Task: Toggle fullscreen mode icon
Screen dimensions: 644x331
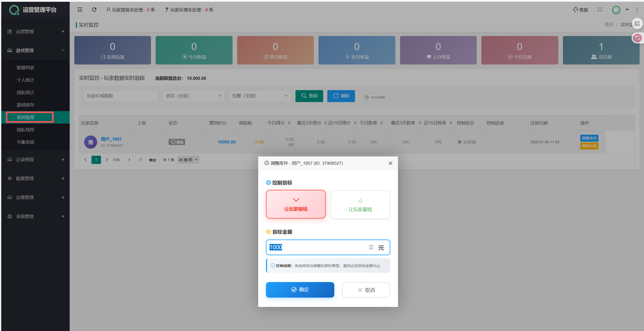Action: coord(600,10)
